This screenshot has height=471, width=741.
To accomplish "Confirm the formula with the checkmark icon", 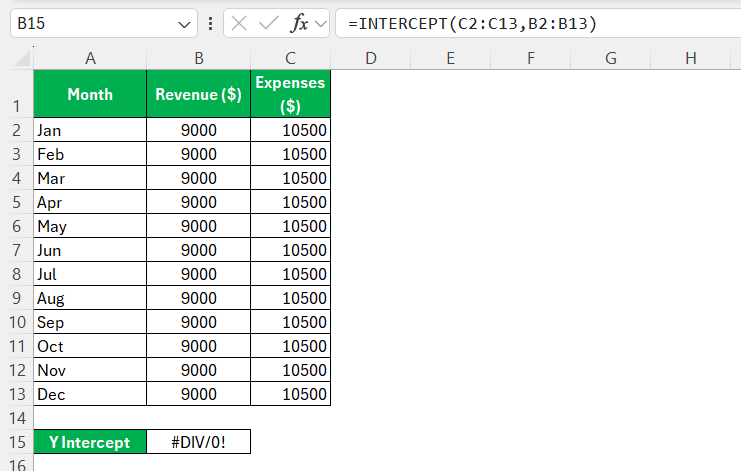I will 268,23.
